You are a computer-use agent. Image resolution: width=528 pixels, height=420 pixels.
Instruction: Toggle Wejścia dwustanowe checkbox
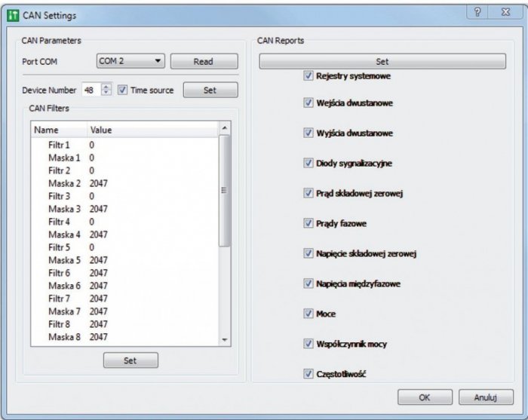pyautogui.click(x=308, y=103)
